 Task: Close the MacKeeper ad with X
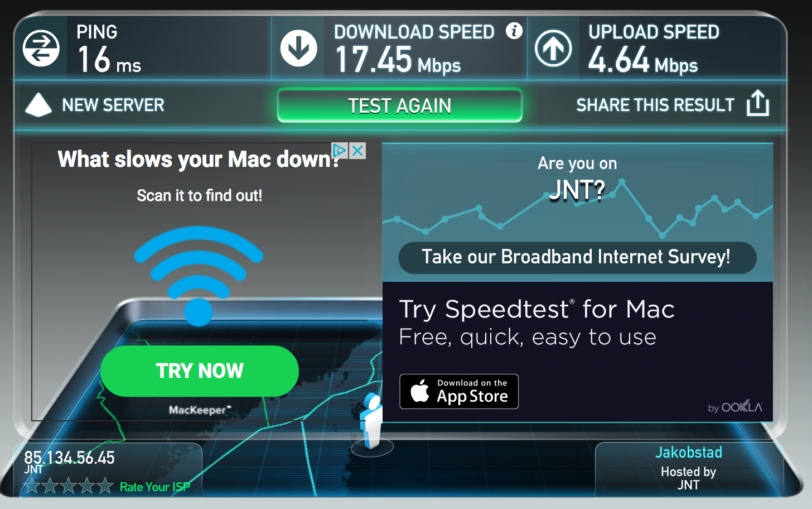(x=358, y=151)
